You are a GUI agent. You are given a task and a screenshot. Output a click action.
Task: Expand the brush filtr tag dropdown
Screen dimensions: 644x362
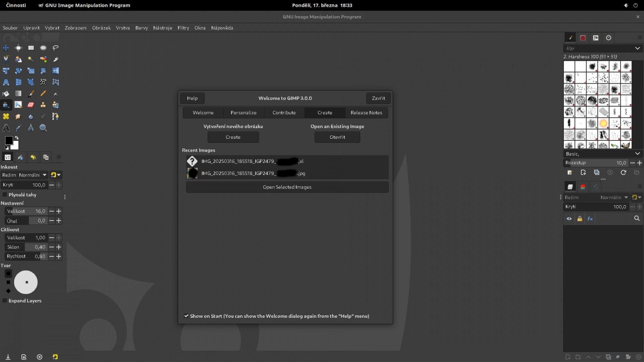pyautogui.click(x=638, y=48)
